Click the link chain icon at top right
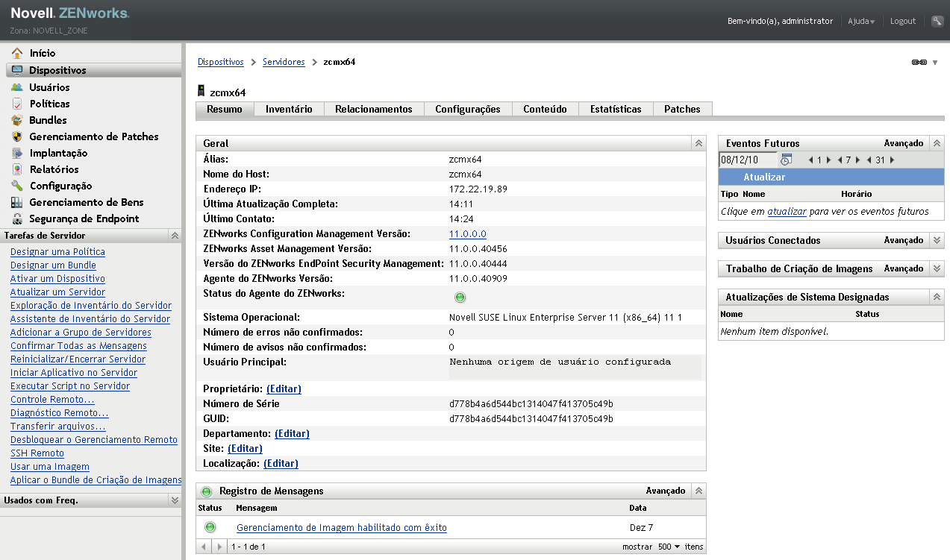 pos(919,63)
